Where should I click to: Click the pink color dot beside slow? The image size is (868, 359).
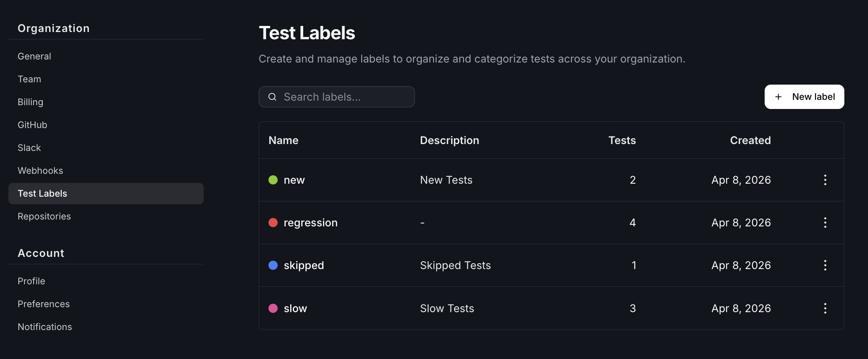coord(273,308)
